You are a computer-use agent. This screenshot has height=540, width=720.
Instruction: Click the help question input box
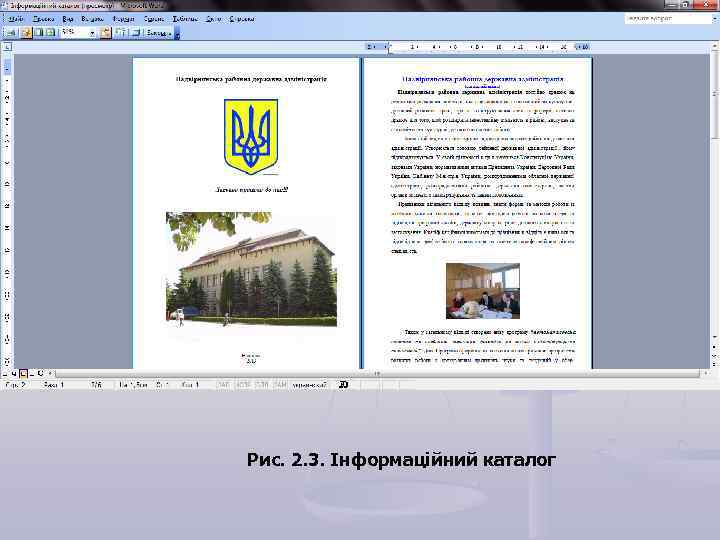(x=667, y=18)
